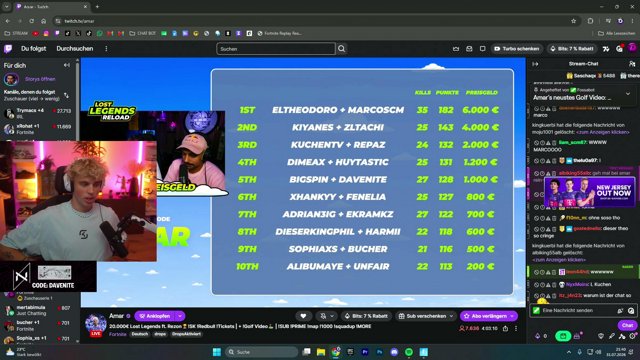Open the notifications inbox icon
The width and height of the screenshot is (640, 360).
469,49
